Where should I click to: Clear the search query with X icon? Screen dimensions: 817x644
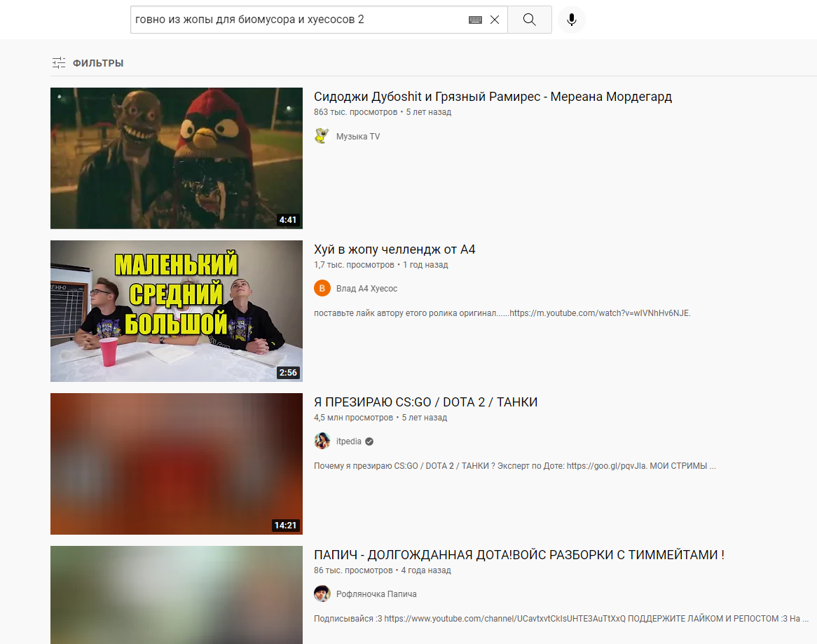pyautogui.click(x=495, y=20)
